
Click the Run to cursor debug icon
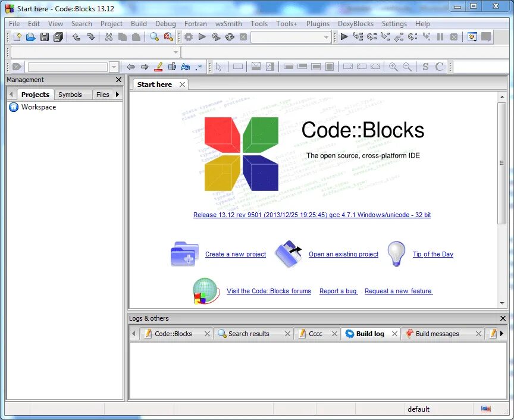[x=358, y=37]
